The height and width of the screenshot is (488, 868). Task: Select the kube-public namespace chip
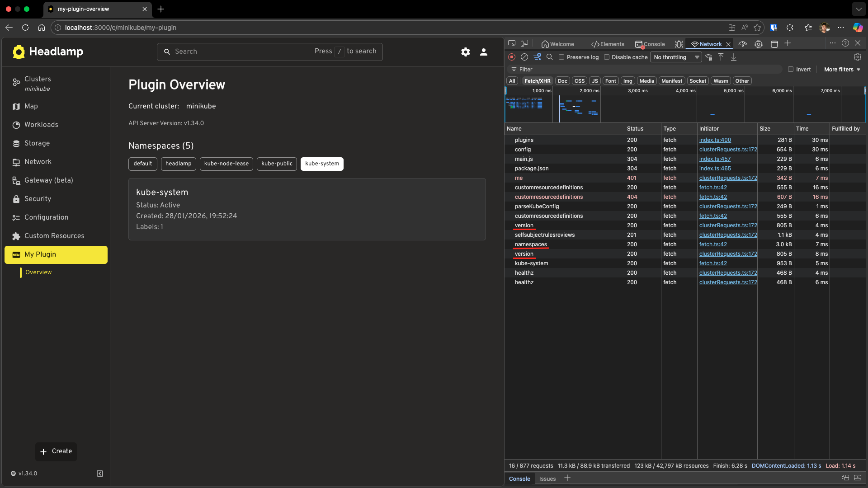(276, 164)
